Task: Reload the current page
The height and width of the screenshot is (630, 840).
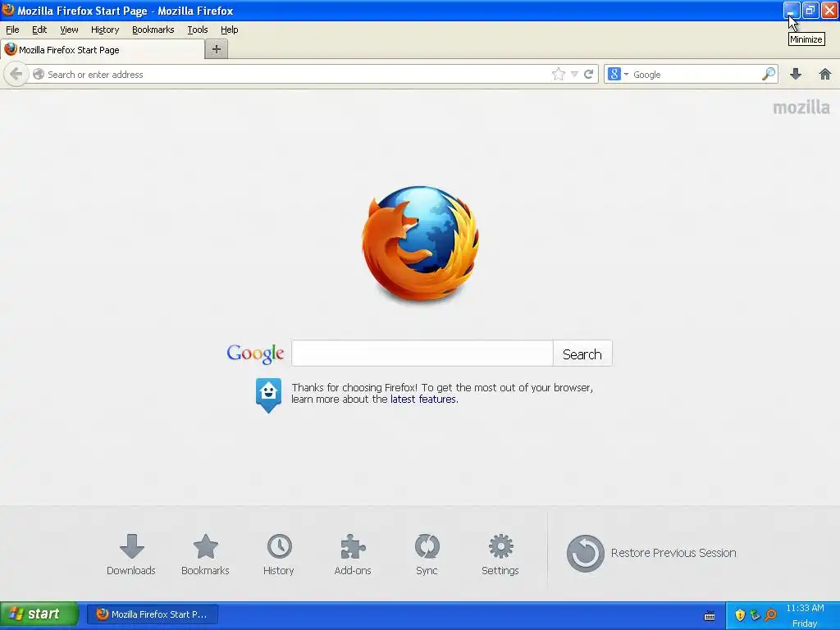Action: click(x=588, y=74)
